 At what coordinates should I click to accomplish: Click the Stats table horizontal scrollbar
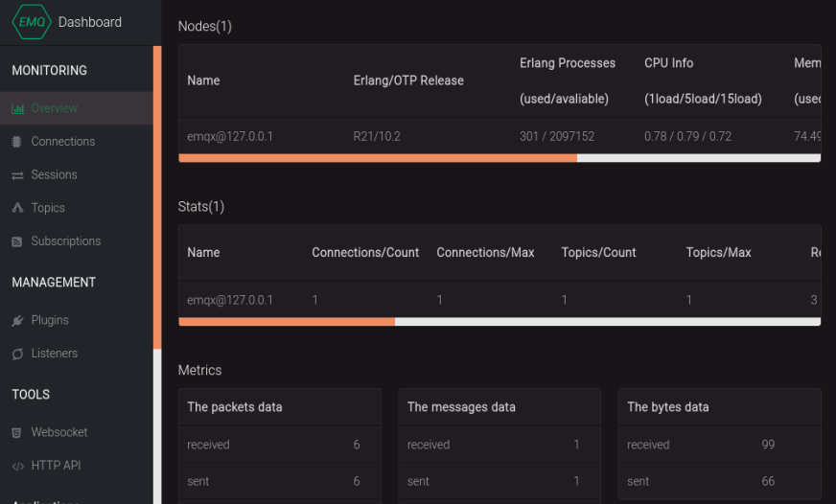pos(287,322)
